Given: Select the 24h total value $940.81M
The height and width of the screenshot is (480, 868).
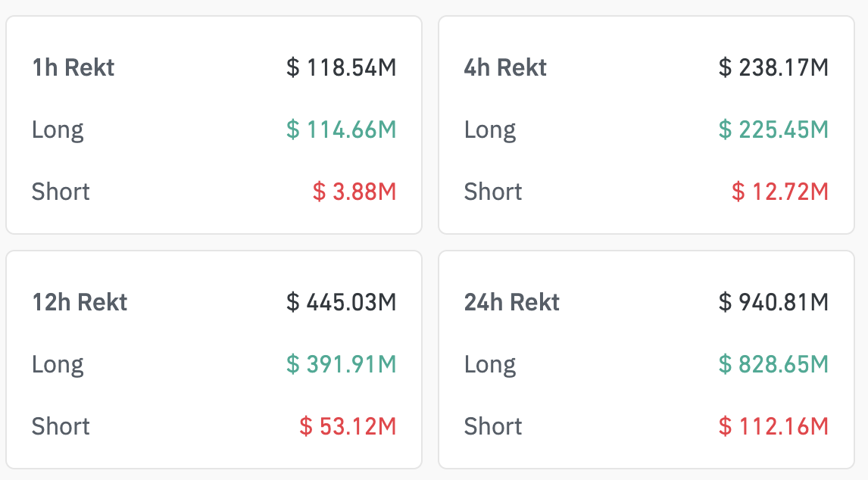Looking at the screenshot, I should click(x=773, y=303).
